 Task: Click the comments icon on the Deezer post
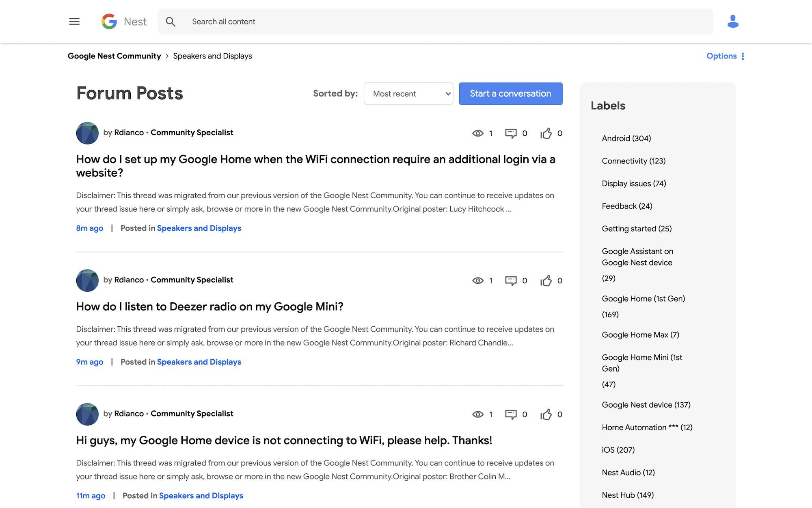point(511,280)
